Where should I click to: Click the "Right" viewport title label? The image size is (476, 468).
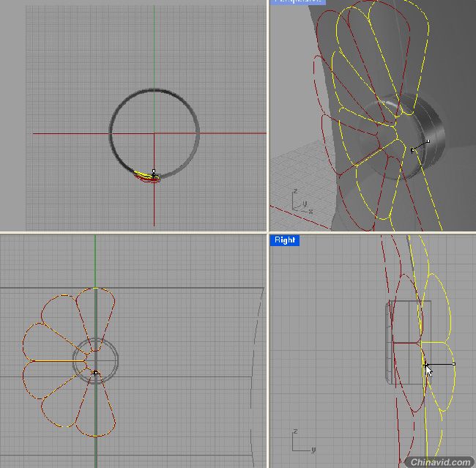[x=284, y=240]
